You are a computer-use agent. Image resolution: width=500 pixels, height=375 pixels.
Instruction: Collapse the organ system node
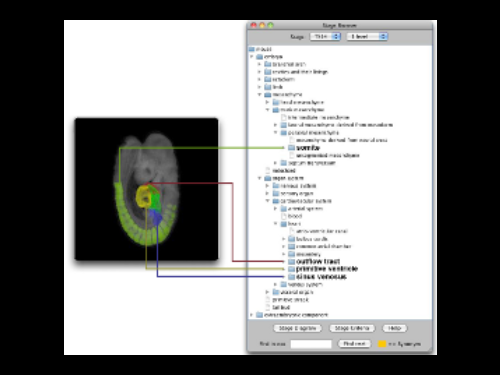260,178
